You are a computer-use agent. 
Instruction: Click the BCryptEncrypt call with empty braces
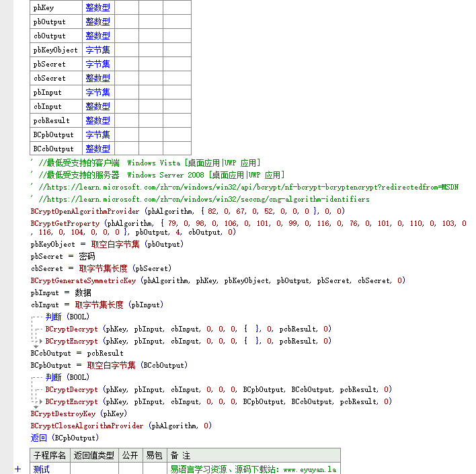tap(188, 341)
